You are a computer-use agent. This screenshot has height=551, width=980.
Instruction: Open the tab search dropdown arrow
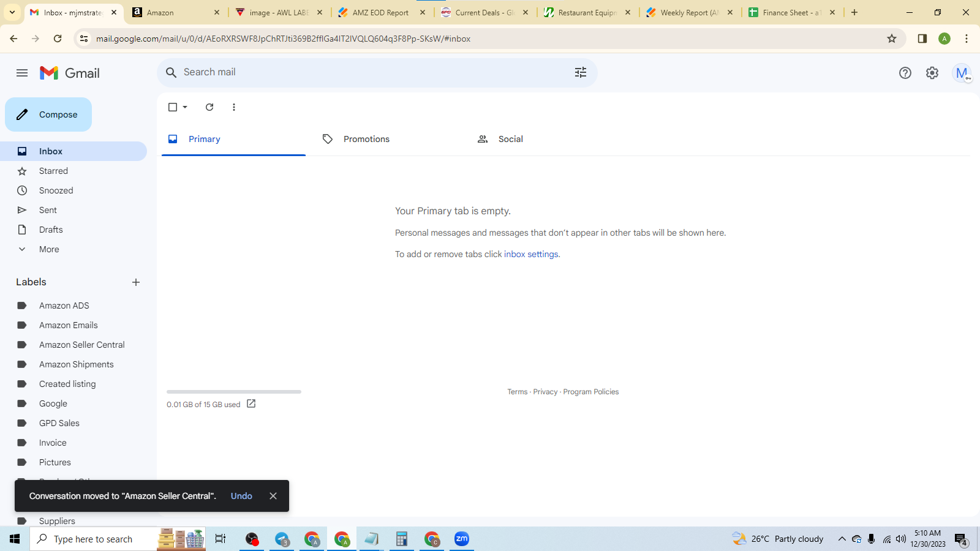[x=12, y=12]
